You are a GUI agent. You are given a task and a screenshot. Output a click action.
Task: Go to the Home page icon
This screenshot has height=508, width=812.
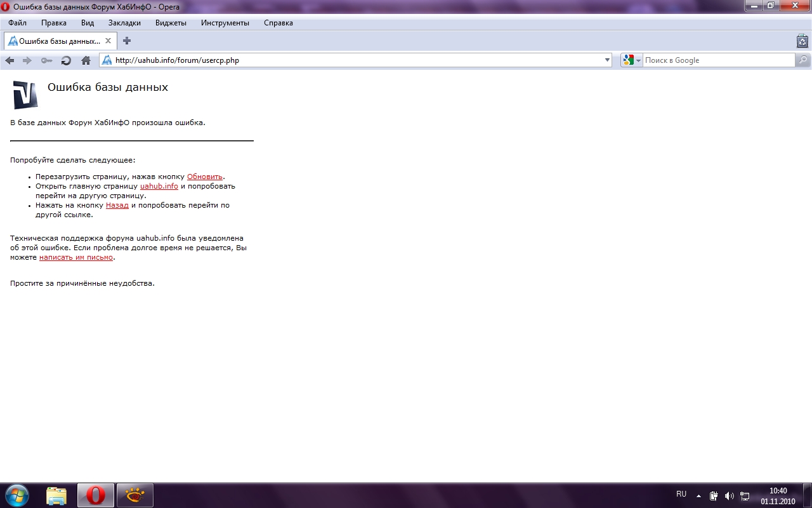[86, 60]
